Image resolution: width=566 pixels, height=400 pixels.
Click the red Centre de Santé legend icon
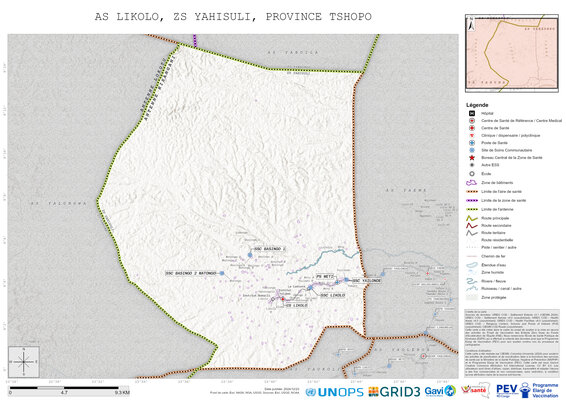pyautogui.click(x=472, y=128)
